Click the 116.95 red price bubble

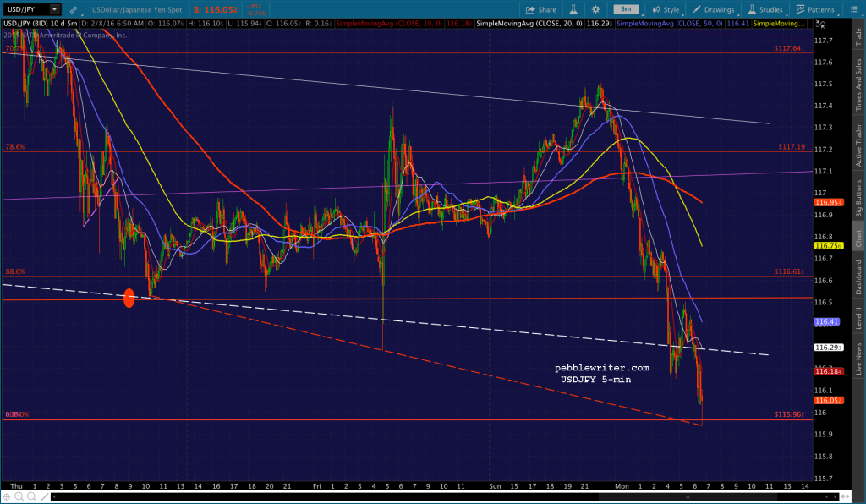pos(829,203)
